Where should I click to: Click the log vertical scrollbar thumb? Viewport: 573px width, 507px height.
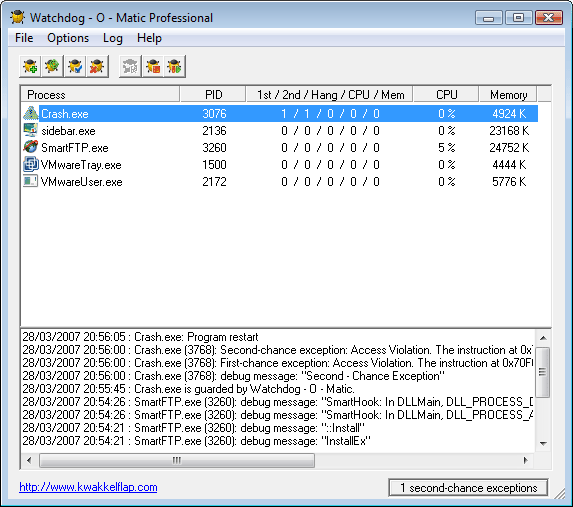pos(543,372)
